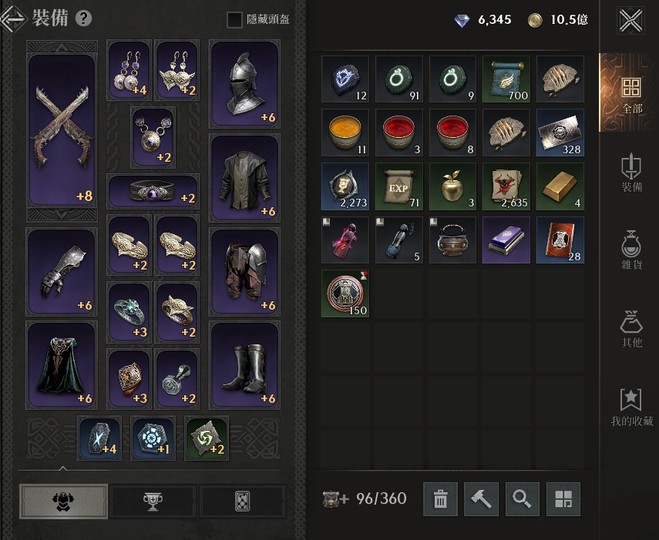Image resolution: width=659 pixels, height=540 pixels.
Task: Close the inventory with X button
Action: (x=631, y=20)
